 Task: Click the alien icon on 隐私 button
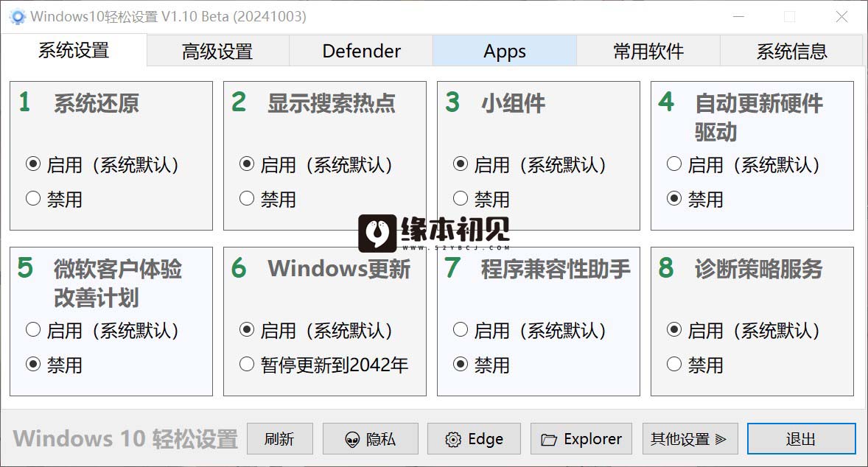point(352,440)
